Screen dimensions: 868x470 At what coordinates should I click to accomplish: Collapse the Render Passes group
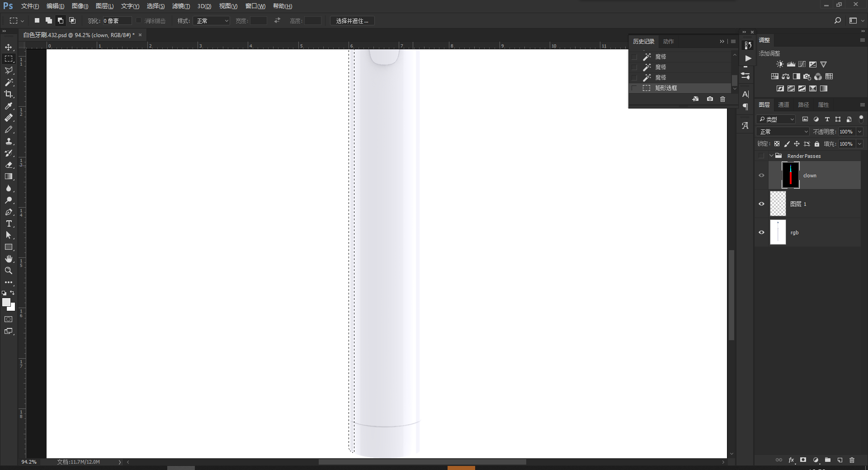[x=771, y=156]
